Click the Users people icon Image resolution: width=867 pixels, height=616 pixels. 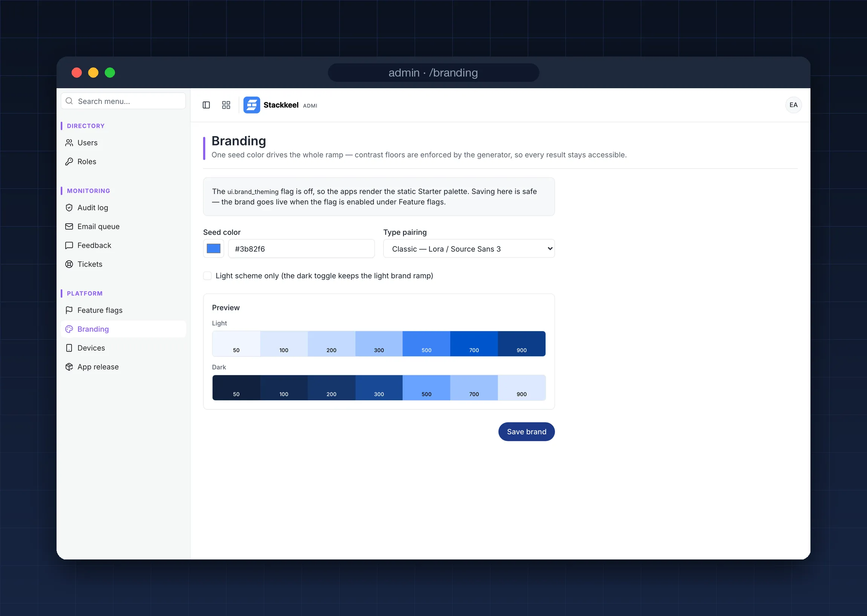point(69,143)
